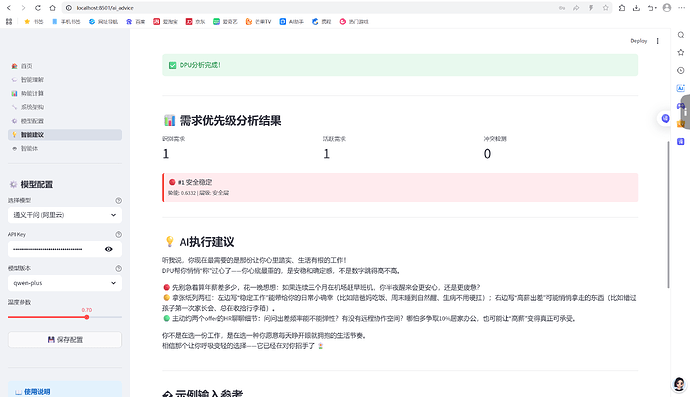Open the qwen-plus version dropdown
The image size is (690, 397).
(x=65, y=283)
